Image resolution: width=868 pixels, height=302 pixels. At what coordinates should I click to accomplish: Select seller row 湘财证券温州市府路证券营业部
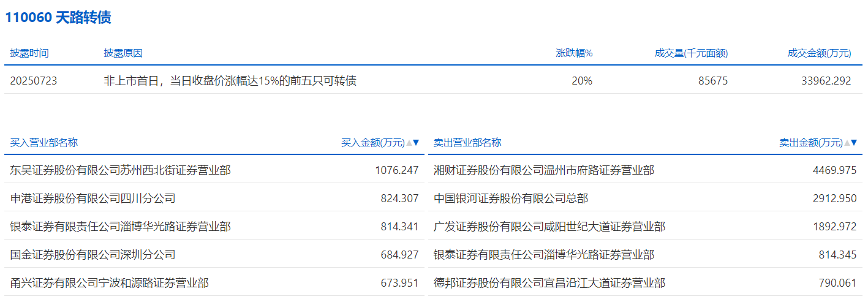(544, 170)
